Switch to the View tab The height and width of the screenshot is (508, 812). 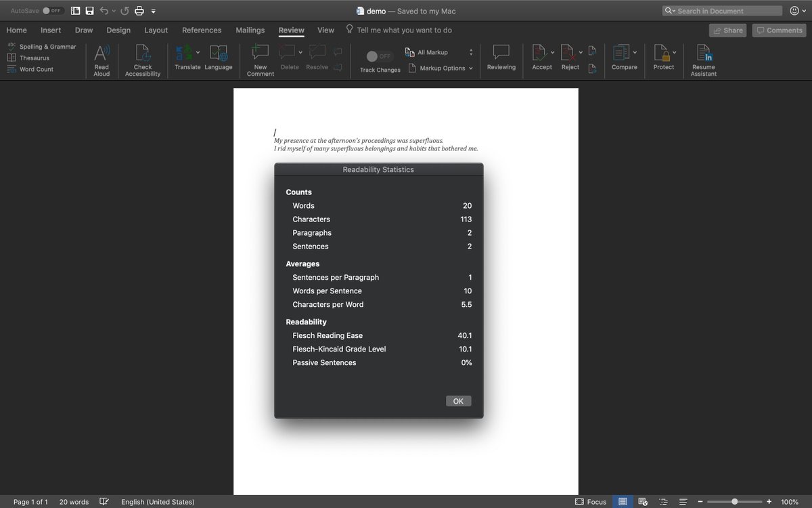point(326,30)
